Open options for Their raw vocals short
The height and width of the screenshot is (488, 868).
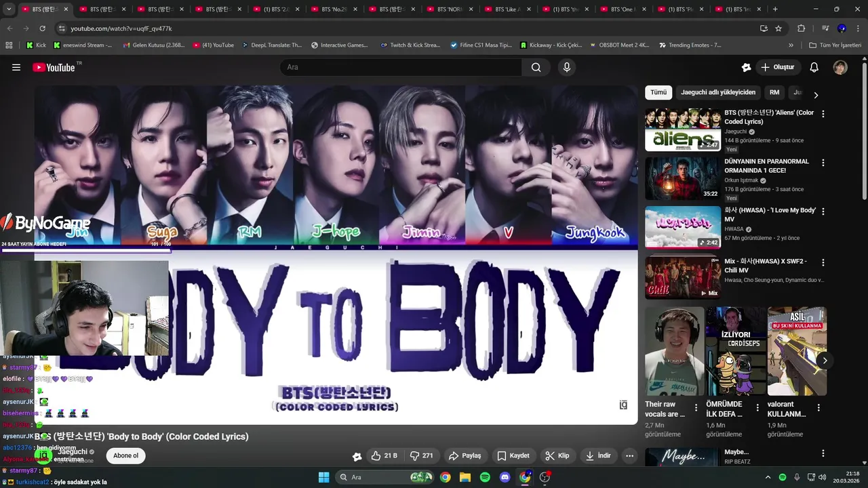tap(695, 408)
